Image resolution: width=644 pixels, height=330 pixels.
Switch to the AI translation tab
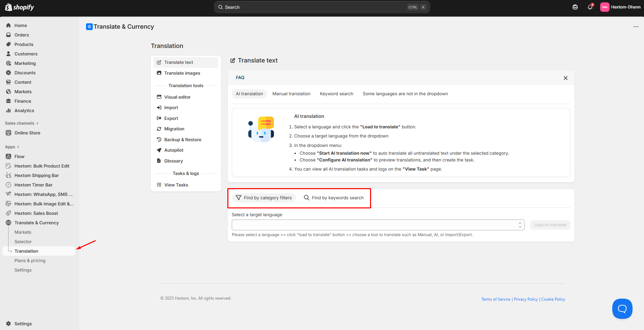(x=249, y=94)
